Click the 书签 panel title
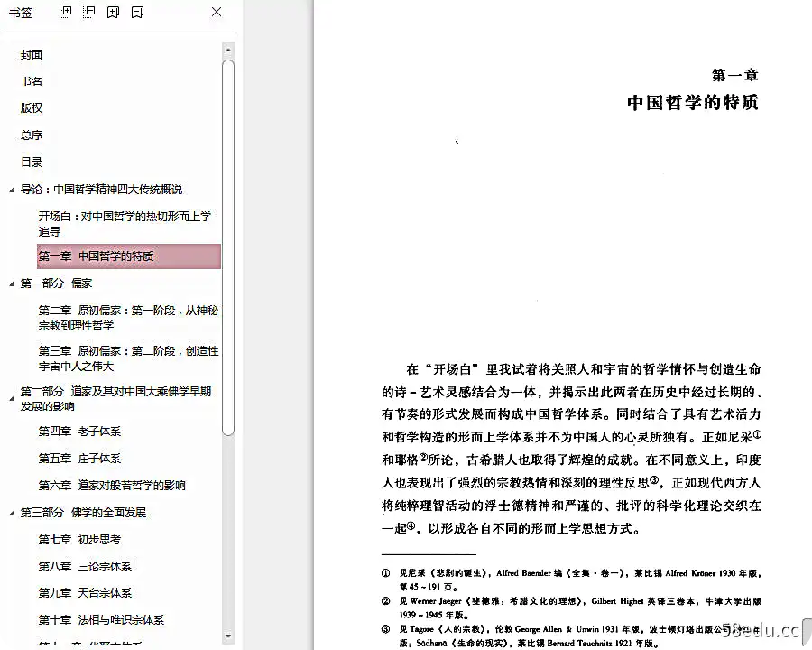The height and width of the screenshot is (650, 812). [x=21, y=13]
